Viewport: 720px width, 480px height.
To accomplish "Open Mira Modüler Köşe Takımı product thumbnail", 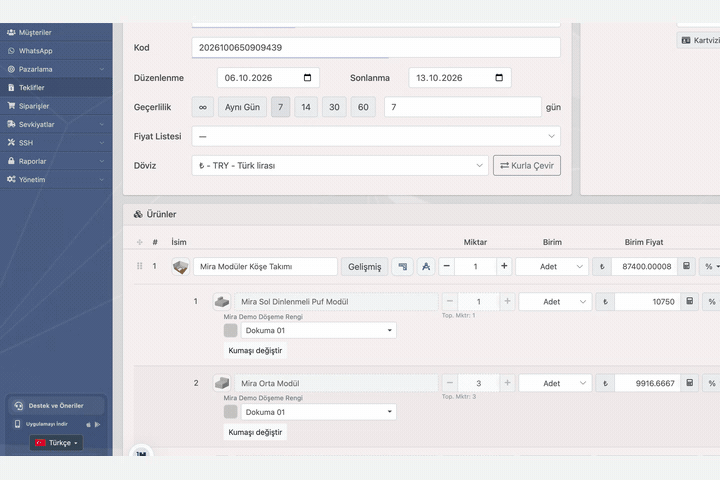I will click(x=180, y=266).
